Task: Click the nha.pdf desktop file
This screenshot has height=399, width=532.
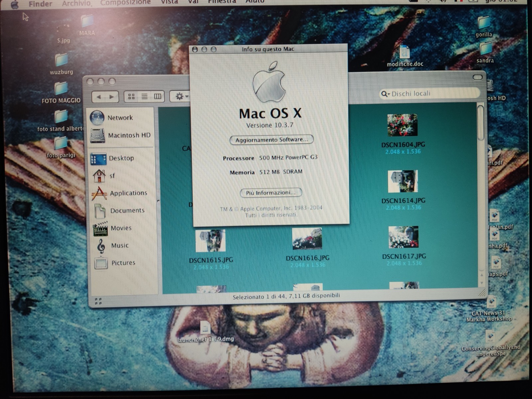Action: pyautogui.click(x=495, y=239)
